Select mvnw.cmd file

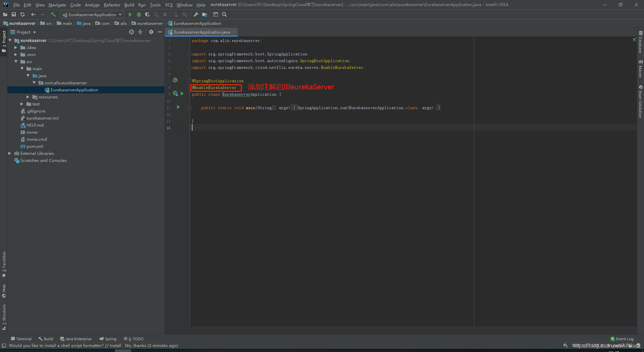point(37,139)
